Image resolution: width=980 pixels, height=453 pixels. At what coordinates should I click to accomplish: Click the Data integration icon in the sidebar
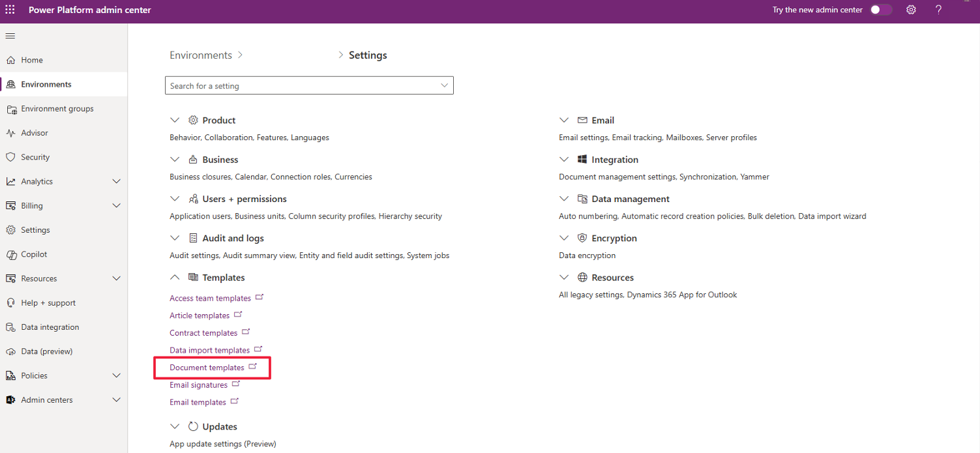click(10, 327)
